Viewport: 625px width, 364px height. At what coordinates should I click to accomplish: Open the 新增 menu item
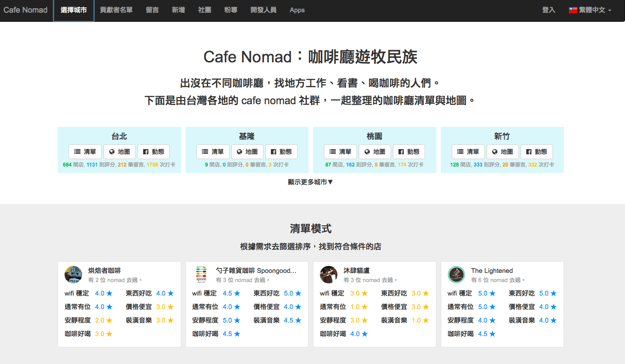[x=179, y=10]
